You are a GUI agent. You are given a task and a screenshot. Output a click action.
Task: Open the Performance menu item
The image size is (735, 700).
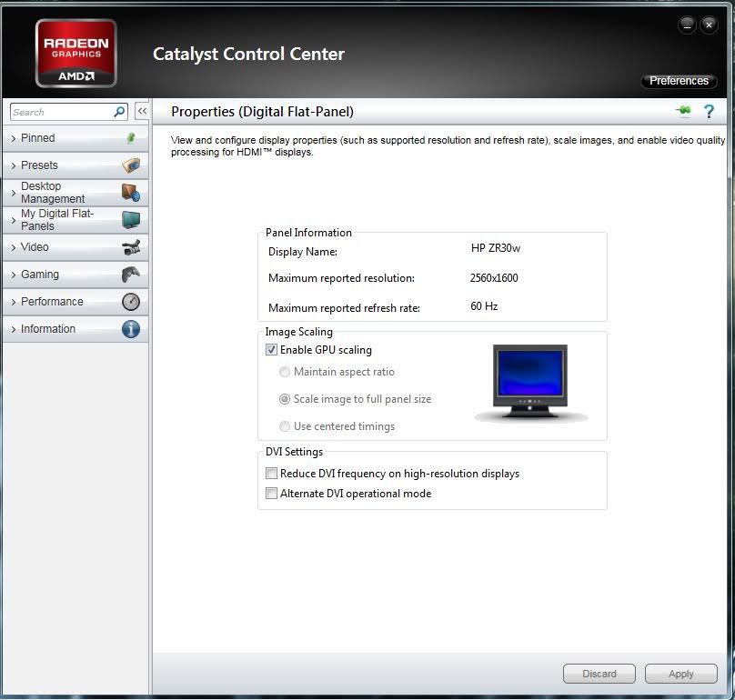(x=76, y=302)
